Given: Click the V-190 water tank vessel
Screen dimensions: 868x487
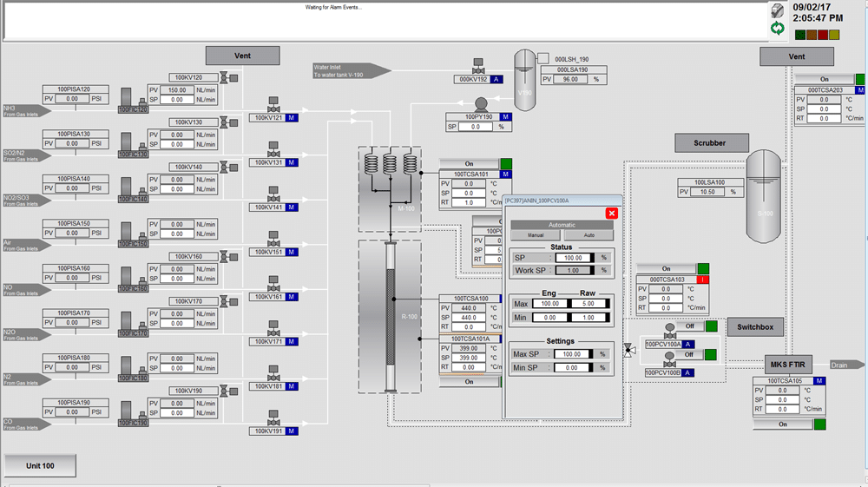Looking at the screenshot, I should click(x=525, y=80).
